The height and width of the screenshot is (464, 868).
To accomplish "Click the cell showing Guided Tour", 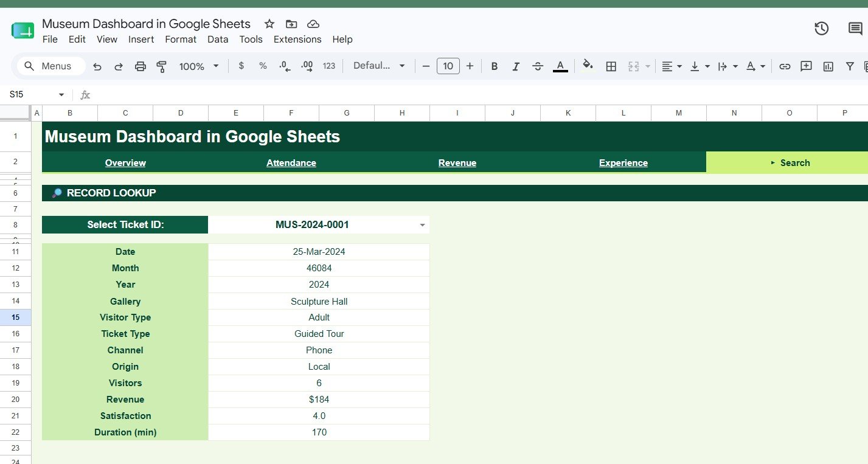I will point(319,334).
